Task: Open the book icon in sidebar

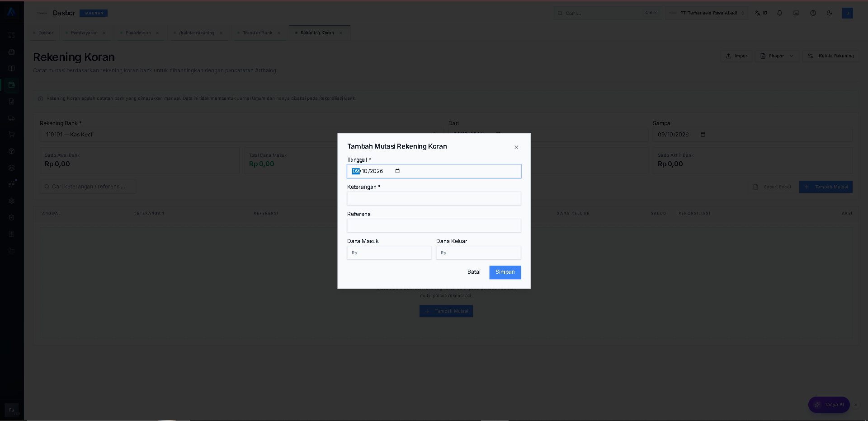Action: [12, 69]
